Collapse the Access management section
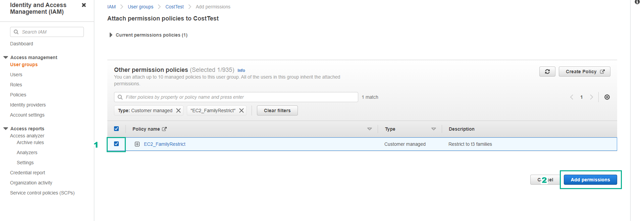Image resolution: width=644 pixels, height=221 pixels. click(6, 57)
